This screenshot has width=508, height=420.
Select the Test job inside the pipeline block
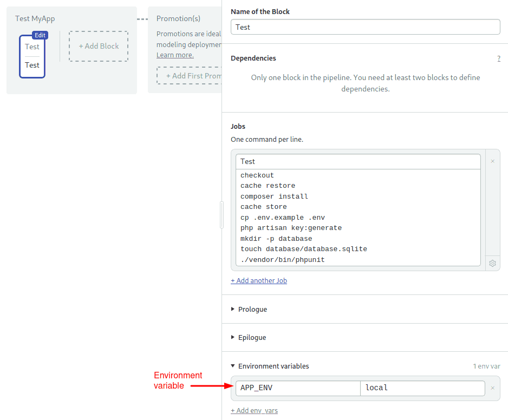(32, 65)
